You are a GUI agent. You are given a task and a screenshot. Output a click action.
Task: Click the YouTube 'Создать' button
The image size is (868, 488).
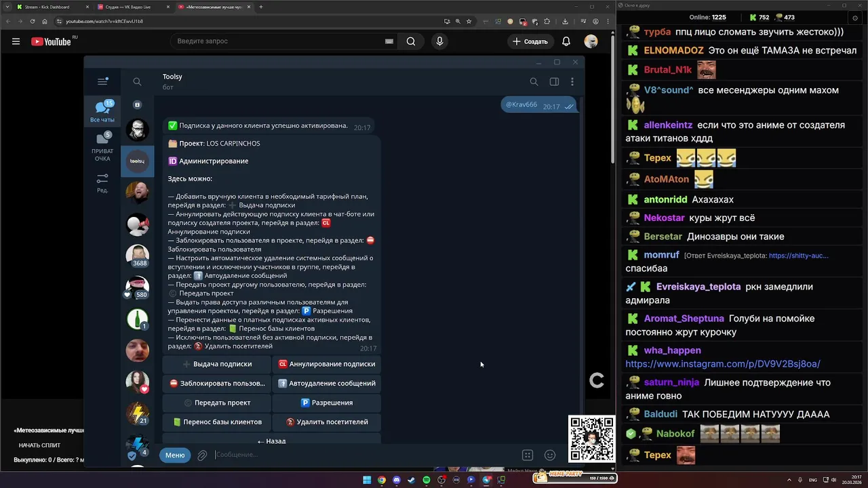point(530,41)
